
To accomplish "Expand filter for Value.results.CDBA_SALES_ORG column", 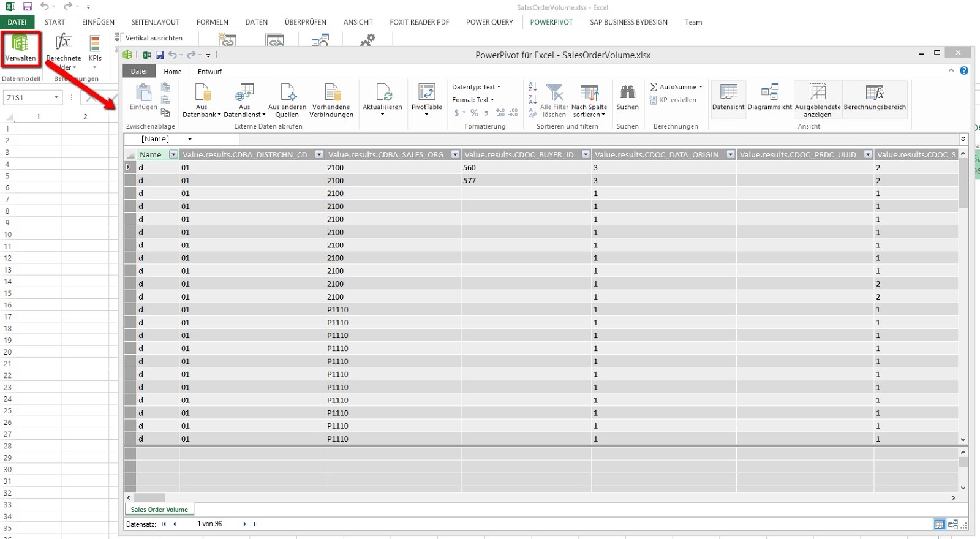I will pos(455,154).
